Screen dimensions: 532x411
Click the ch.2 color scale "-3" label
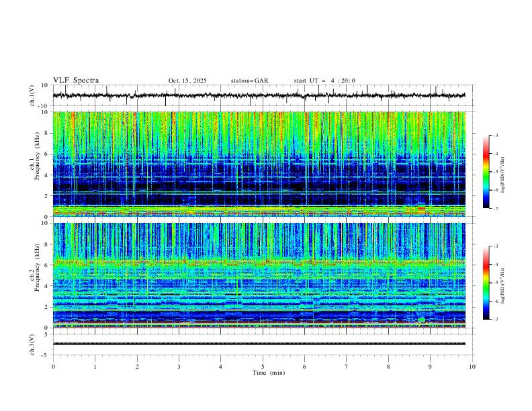pyautogui.click(x=495, y=246)
